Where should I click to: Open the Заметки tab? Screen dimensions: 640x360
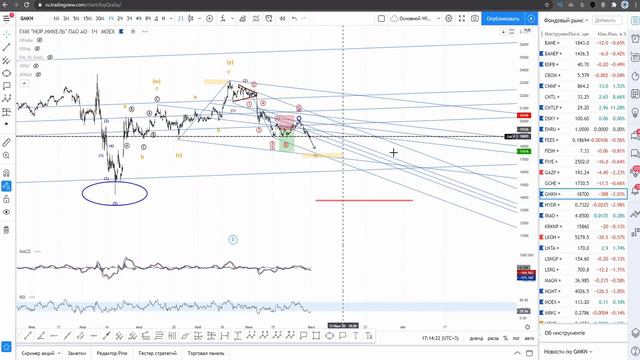coord(77,353)
